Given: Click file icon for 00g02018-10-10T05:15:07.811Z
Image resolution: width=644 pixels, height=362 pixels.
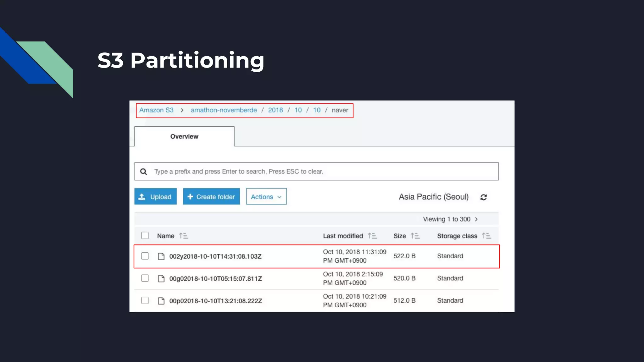Looking at the screenshot, I should coord(161,279).
